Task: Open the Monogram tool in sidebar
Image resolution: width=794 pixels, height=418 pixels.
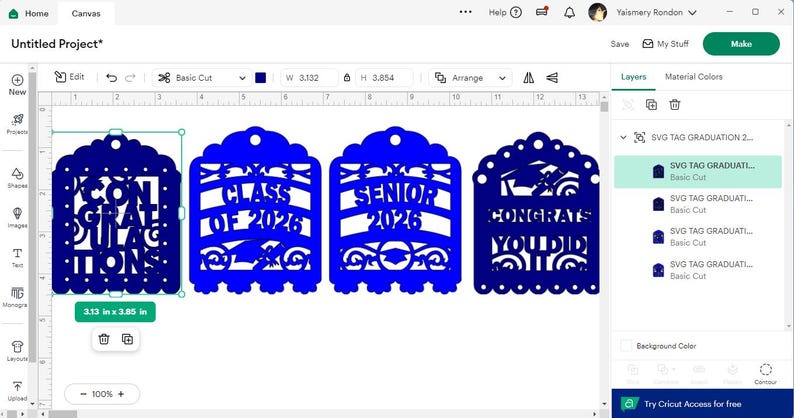Action: point(17,297)
